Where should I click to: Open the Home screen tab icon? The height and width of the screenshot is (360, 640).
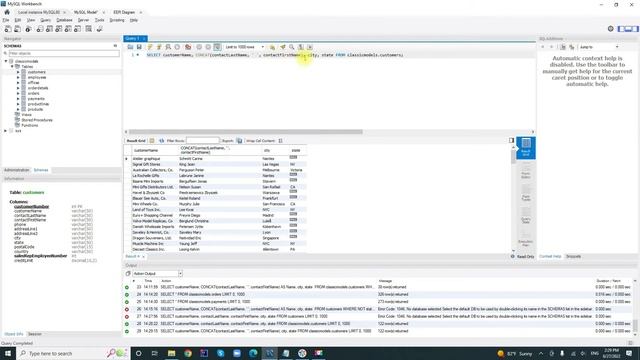click(x=7, y=12)
